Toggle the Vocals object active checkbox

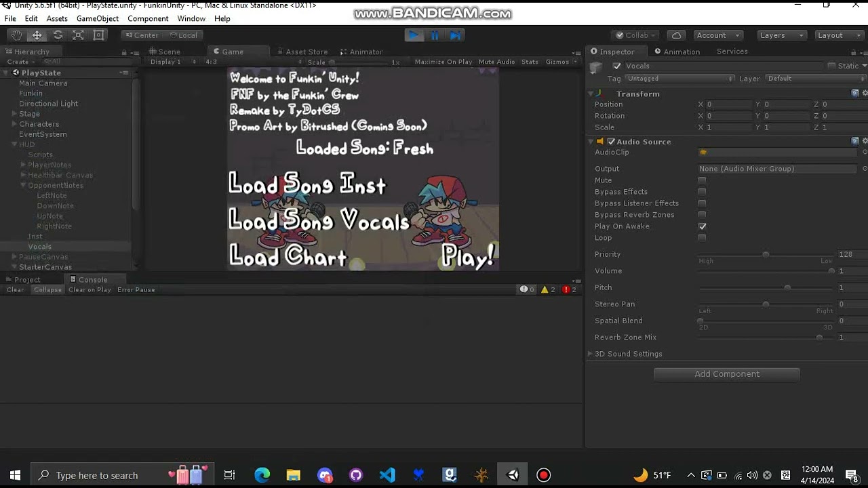(x=616, y=66)
